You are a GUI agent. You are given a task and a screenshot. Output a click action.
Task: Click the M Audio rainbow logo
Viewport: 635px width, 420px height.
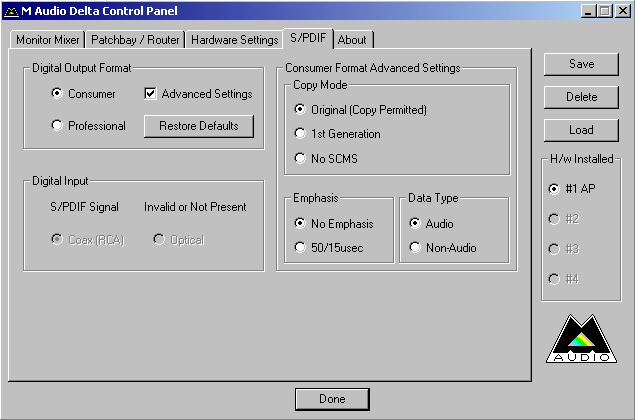[x=581, y=339]
